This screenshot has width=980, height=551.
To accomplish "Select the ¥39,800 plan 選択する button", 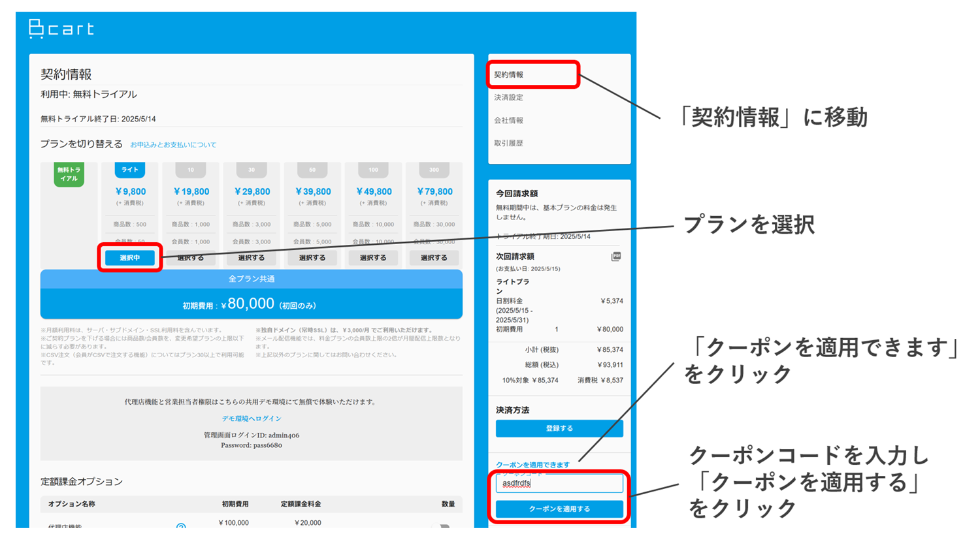I will pos(312,258).
